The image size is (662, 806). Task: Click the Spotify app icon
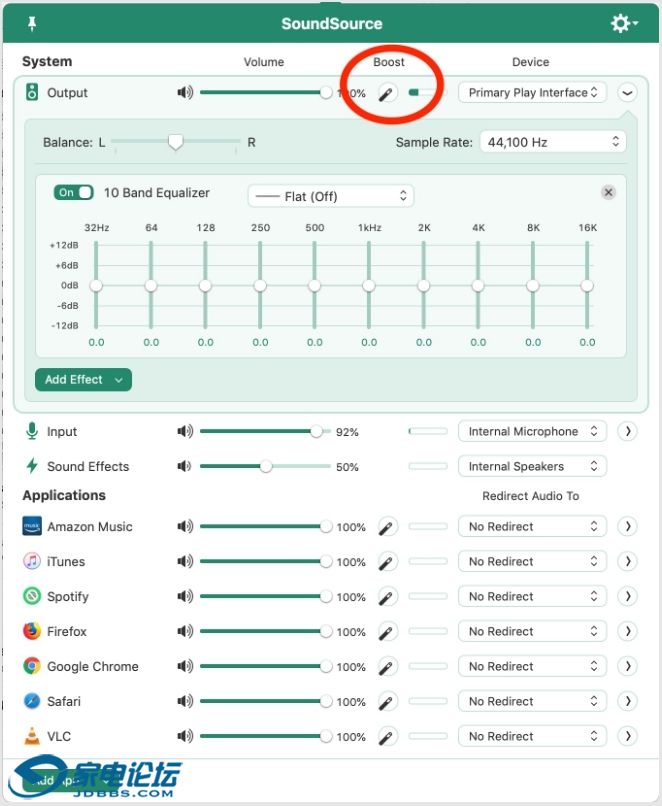pyautogui.click(x=32, y=596)
